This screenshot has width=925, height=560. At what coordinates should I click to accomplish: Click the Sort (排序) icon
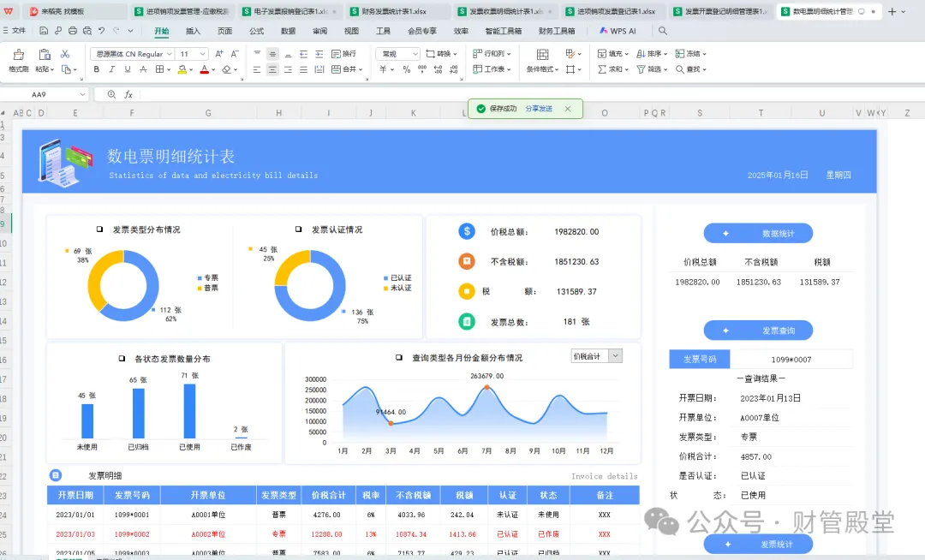point(641,54)
